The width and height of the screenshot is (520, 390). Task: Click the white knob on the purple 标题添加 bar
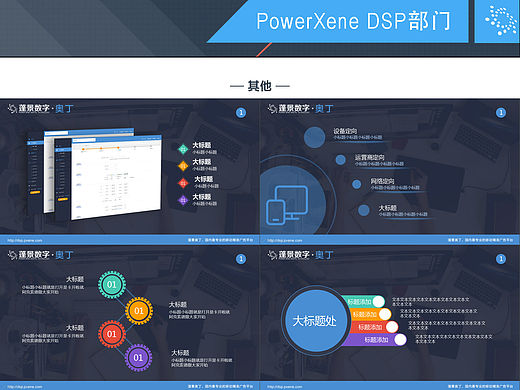pos(400,340)
